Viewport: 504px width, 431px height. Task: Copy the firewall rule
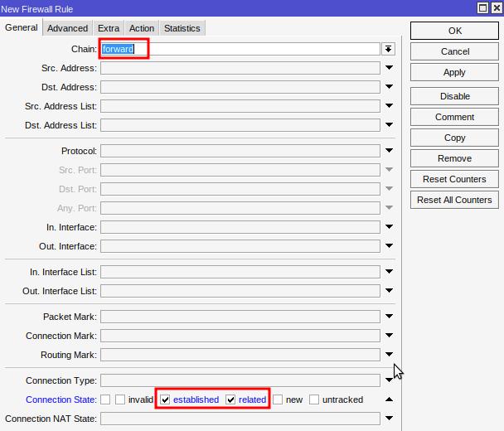(454, 138)
